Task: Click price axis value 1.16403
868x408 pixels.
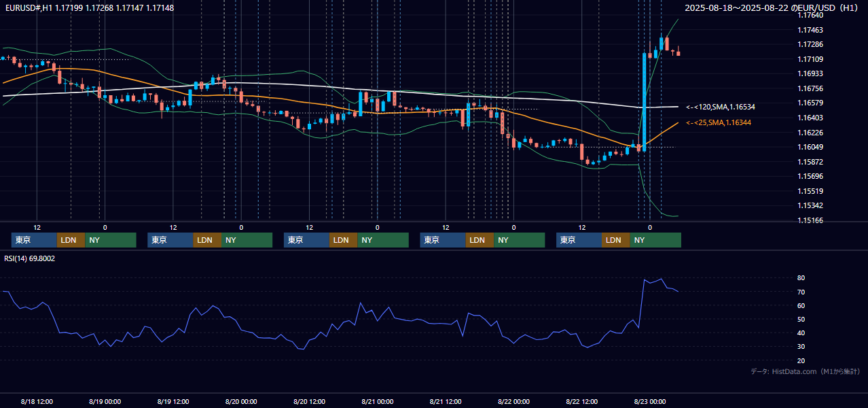Action: tap(810, 118)
